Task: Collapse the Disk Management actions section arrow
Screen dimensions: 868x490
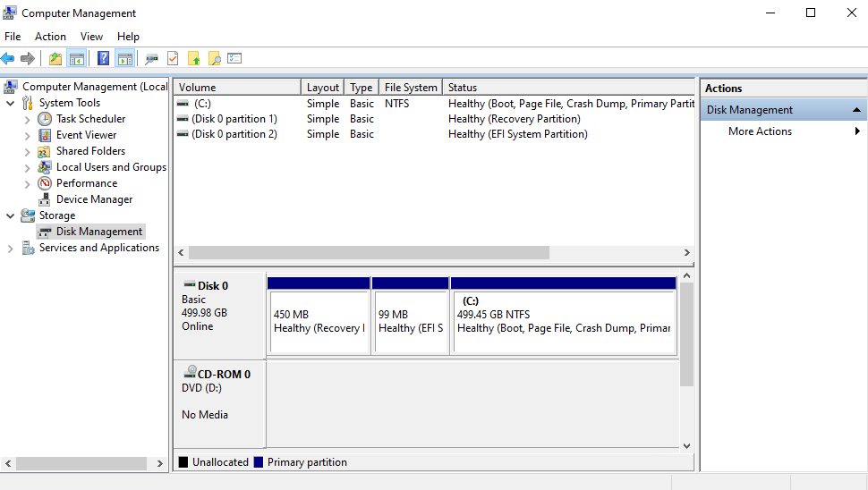Action: [x=856, y=110]
